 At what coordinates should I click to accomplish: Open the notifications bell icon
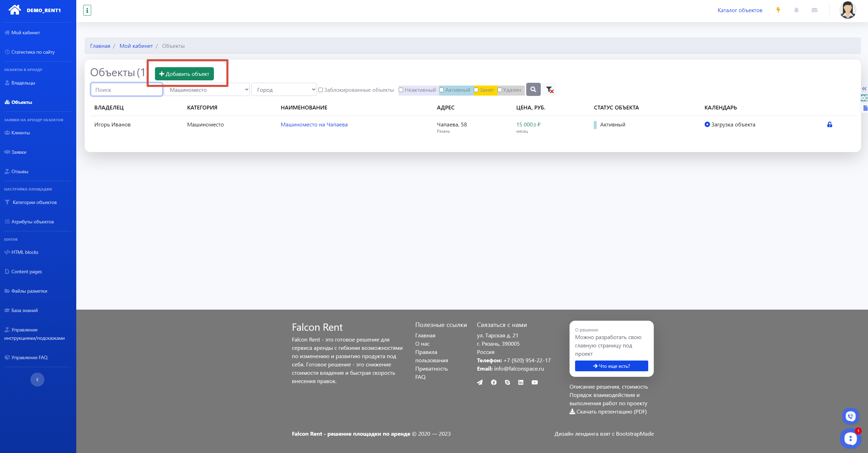point(796,10)
